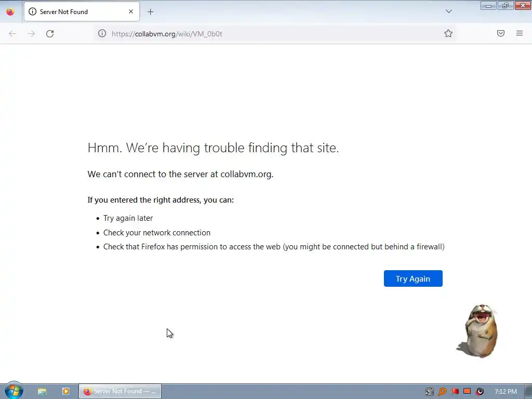Open Firefox View icon
The height and width of the screenshot is (399, 532).
(10, 12)
